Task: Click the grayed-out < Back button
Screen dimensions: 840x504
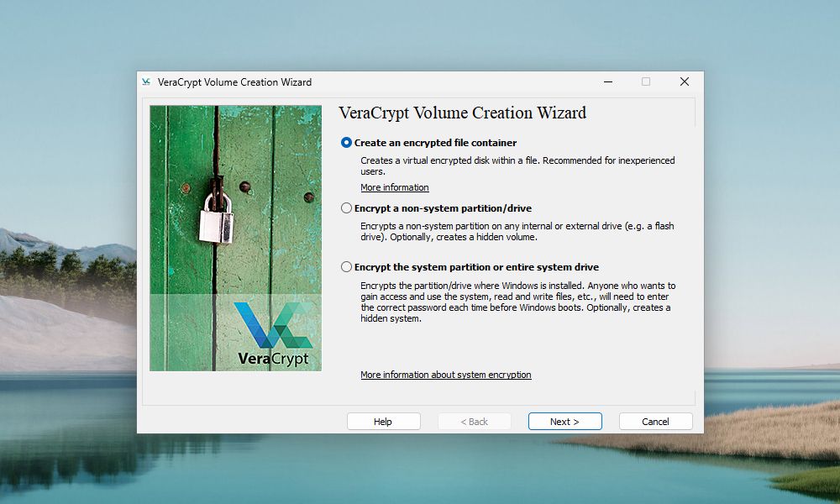Action: [474, 421]
